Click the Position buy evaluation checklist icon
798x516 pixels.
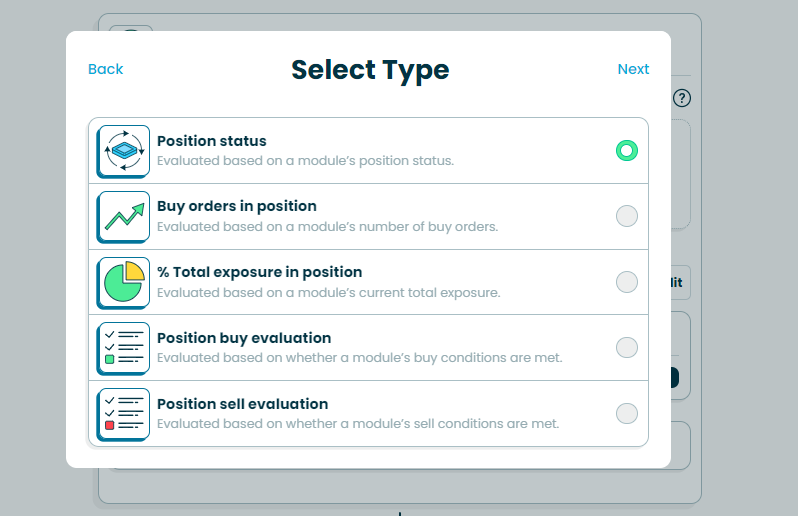tap(124, 347)
